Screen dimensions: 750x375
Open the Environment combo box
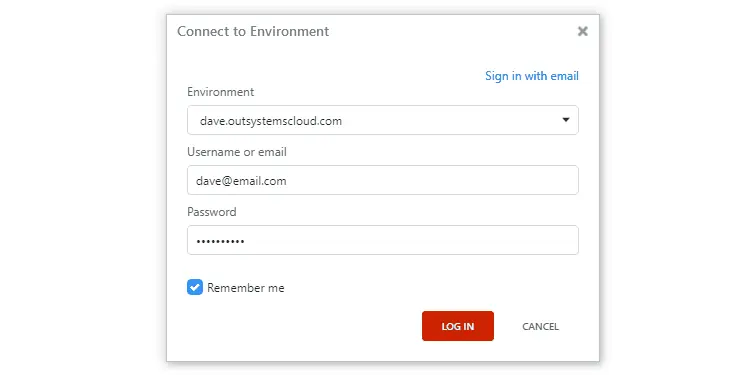click(383, 120)
